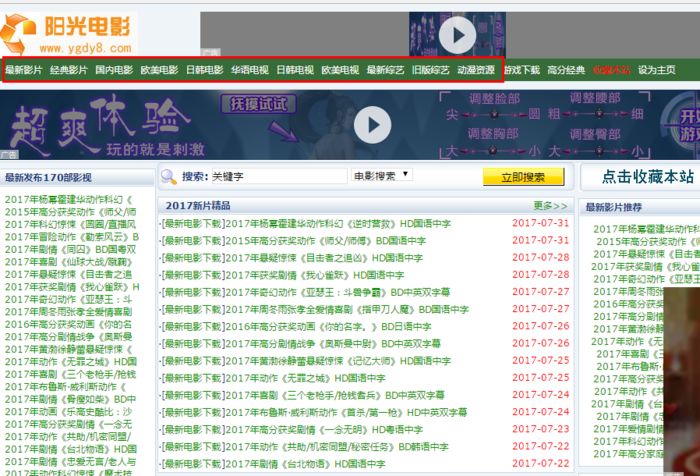Click the 点击收藏本站 banner

tap(647, 177)
